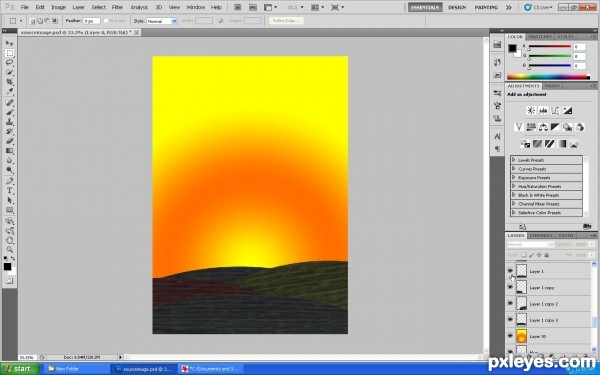600x375 pixels.
Task: Add a Levels adjustment
Action: pos(543,111)
